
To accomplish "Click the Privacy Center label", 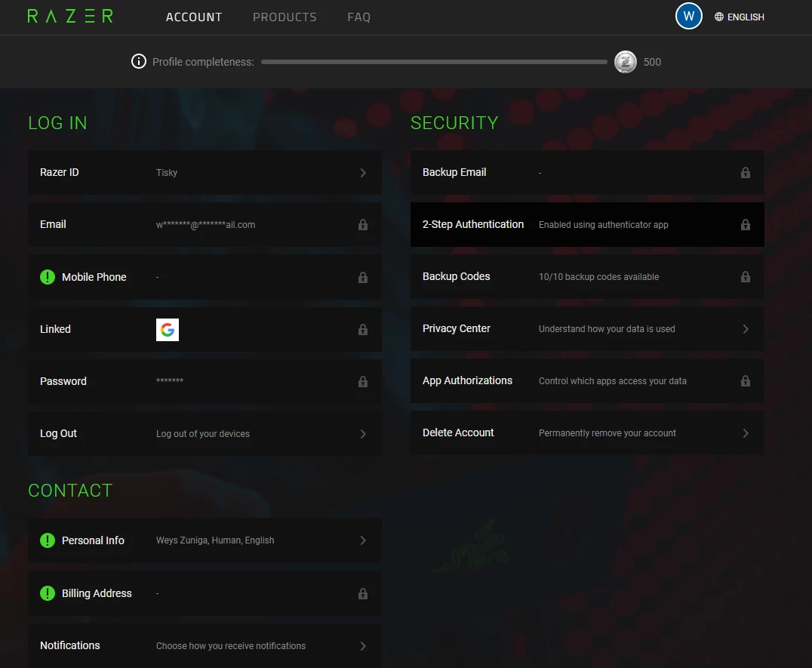I will [x=457, y=329].
